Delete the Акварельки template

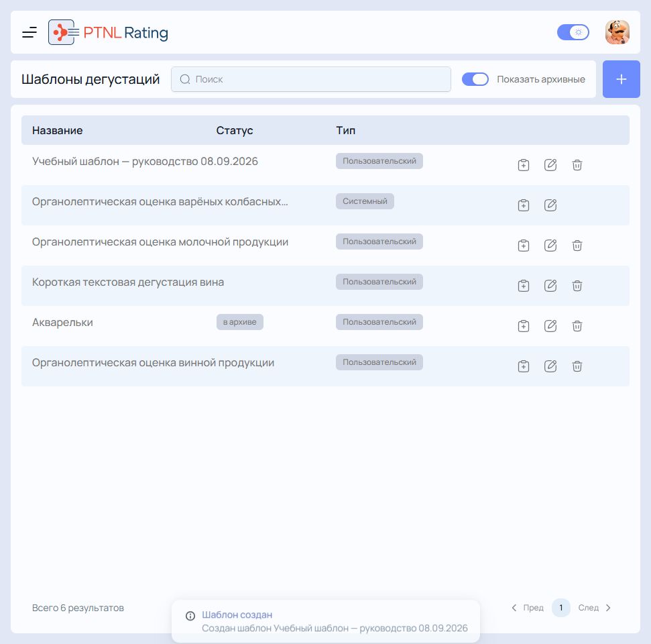click(577, 326)
